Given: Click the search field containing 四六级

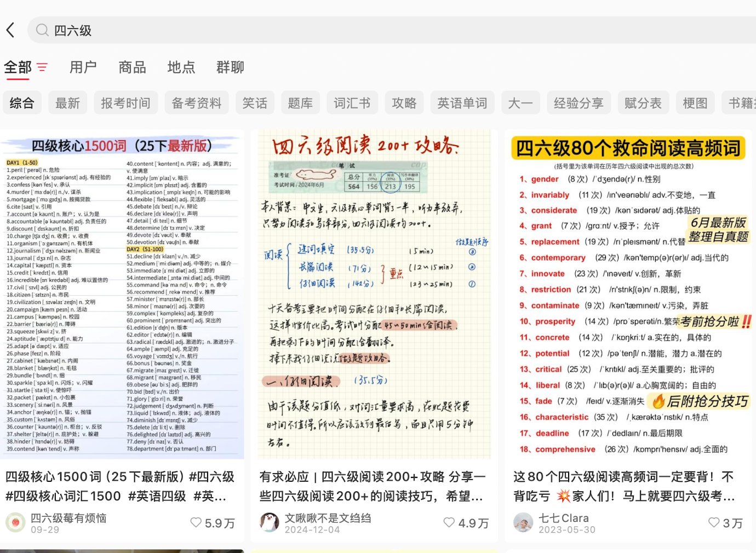Looking at the screenshot, I should (329, 30).
